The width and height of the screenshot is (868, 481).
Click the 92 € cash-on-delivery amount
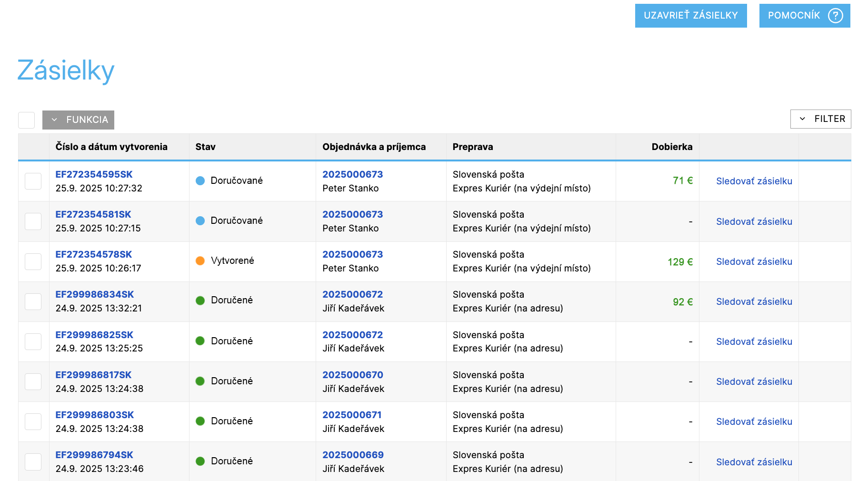pyautogui.click(x=683, y=302)
